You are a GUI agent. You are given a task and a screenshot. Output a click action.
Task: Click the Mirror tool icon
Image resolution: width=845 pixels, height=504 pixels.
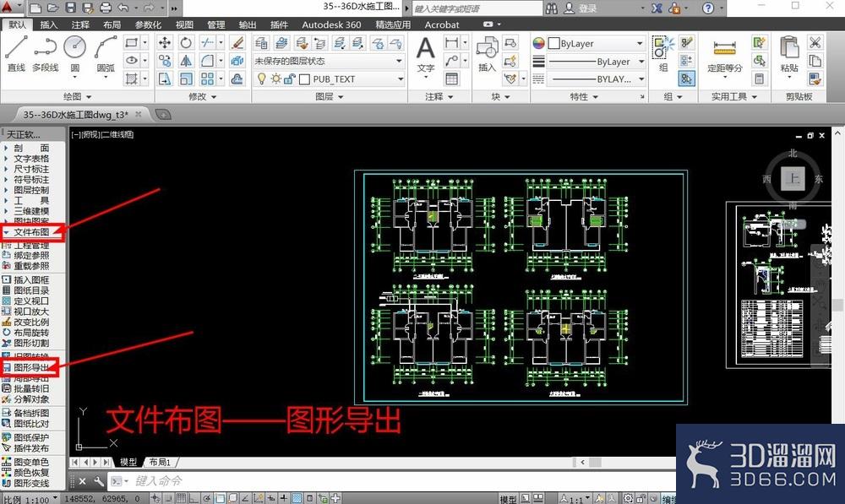(x=186, y=61)
